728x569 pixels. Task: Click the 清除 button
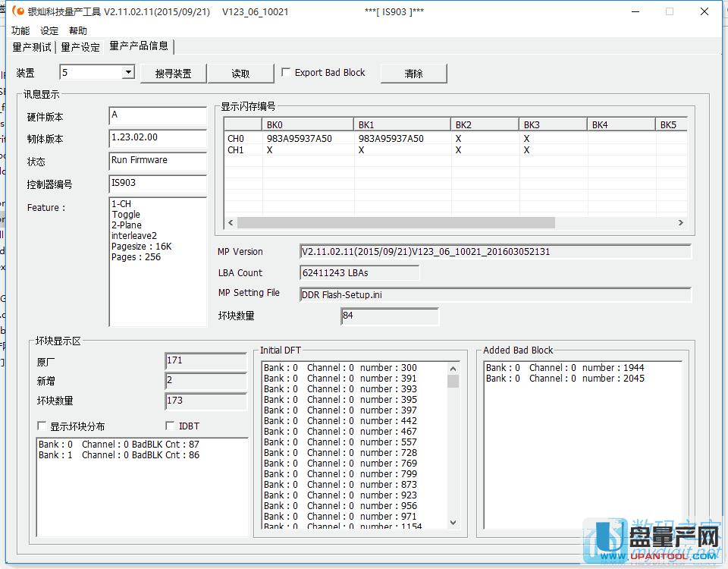coord(413,74)
